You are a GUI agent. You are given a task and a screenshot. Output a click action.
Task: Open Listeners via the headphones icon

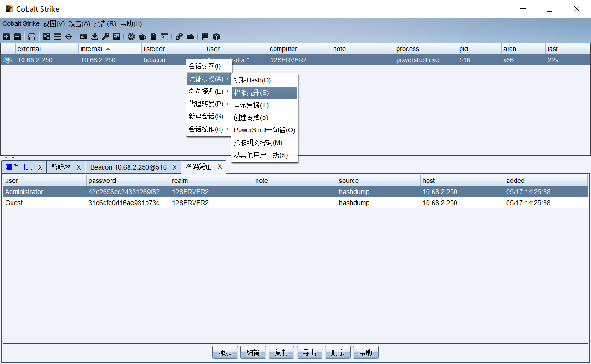[32, 36]
